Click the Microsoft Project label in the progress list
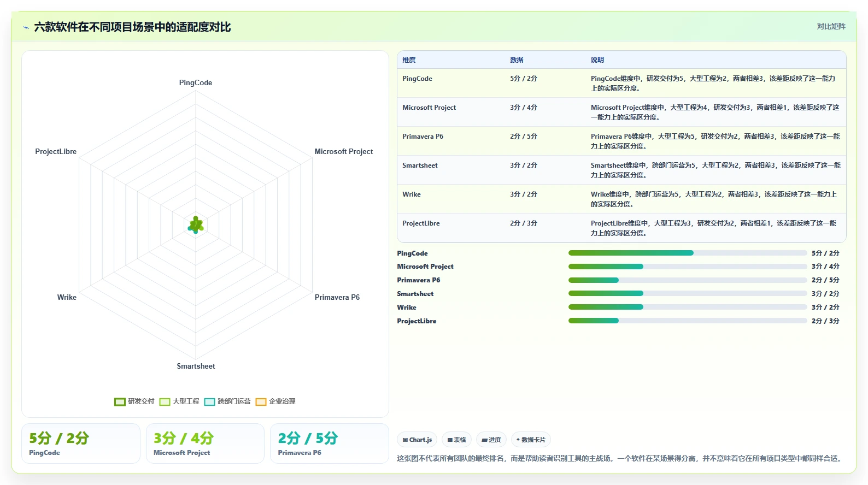 pyautogui.click(x=425, y=267)
